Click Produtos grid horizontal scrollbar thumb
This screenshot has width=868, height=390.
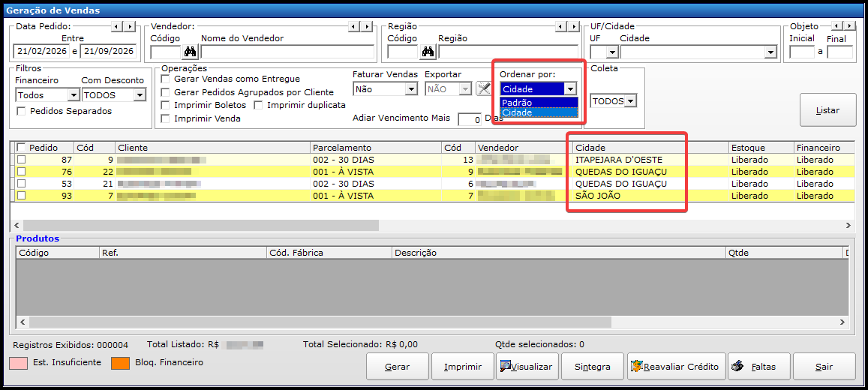320,322
